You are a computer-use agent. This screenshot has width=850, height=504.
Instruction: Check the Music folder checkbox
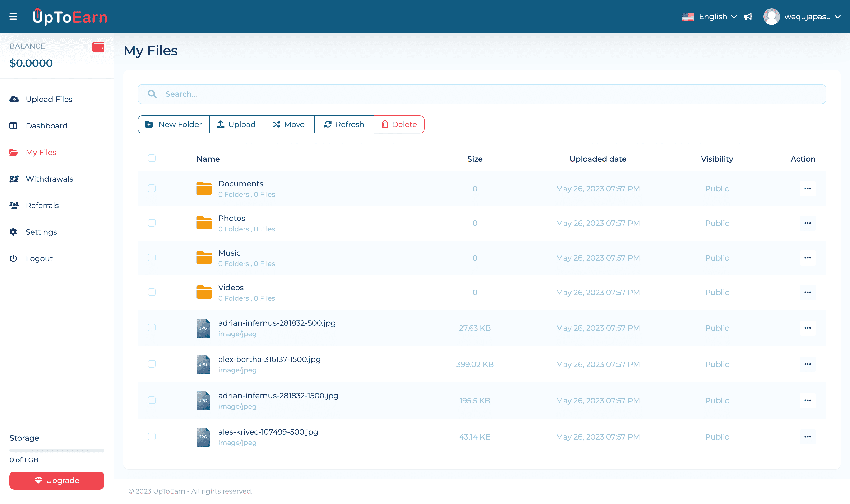coord(152,257)
